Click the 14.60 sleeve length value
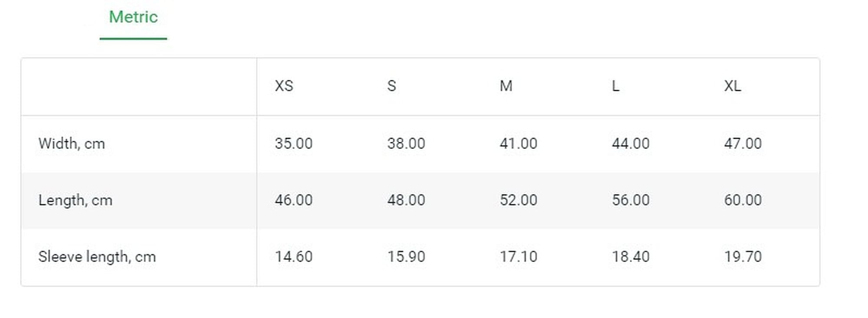Viewport: 868px width, 318px height. click(293, 257)
